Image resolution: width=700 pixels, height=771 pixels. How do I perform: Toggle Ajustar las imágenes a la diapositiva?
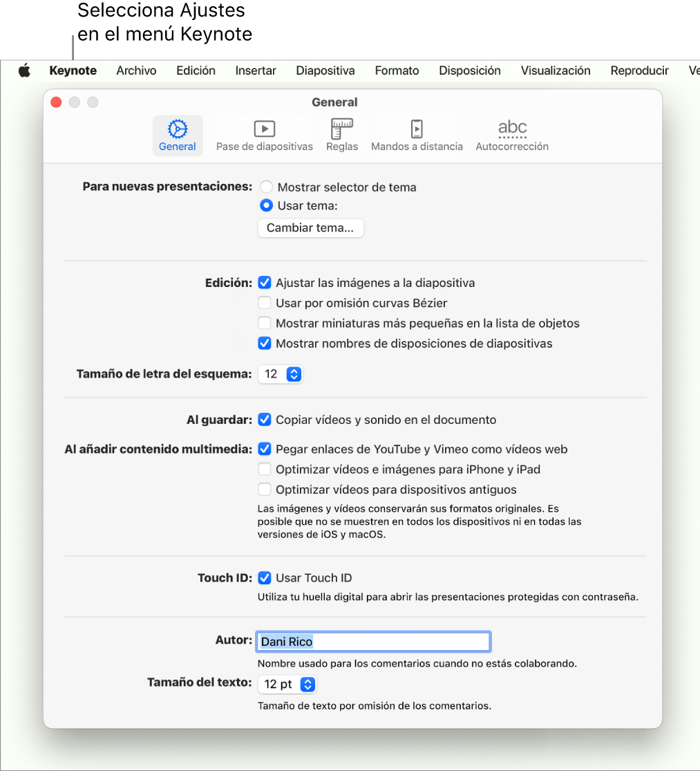[x=264, y=283]
